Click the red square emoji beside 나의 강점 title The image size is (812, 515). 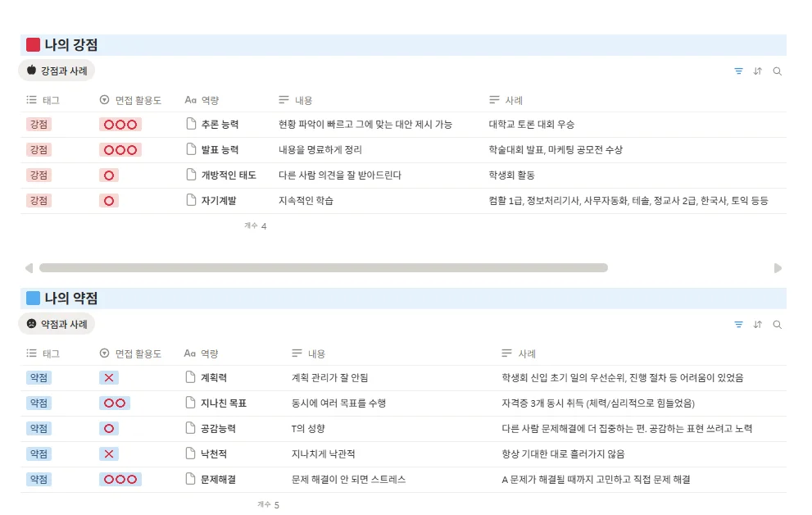(33, 45)
